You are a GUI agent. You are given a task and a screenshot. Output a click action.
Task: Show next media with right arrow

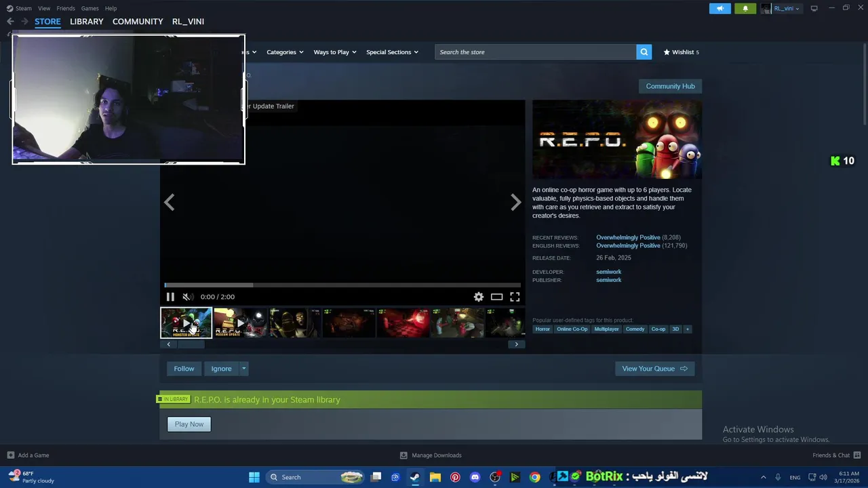[x=516, y=202]
